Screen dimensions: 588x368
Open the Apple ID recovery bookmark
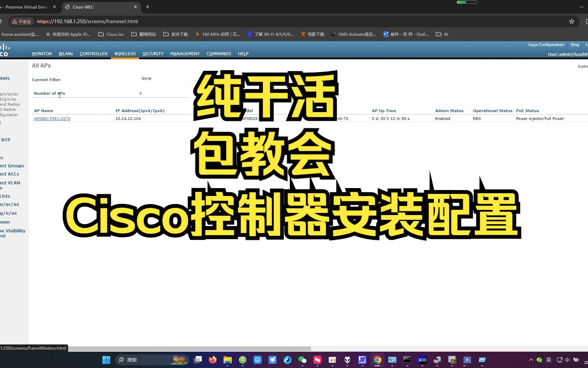(68, 34)
